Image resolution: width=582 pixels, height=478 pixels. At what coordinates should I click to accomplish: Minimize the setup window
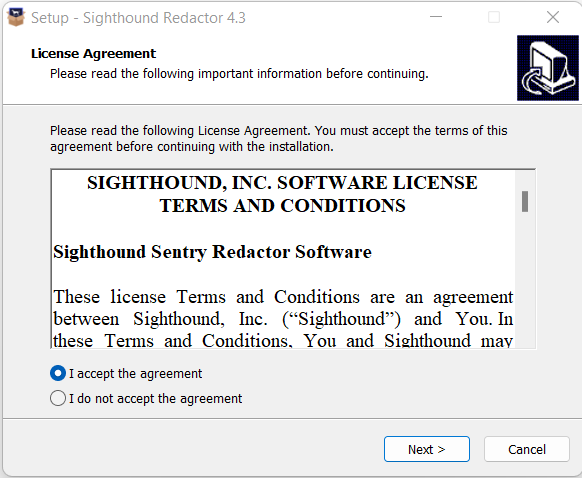(x=436, y=17)
